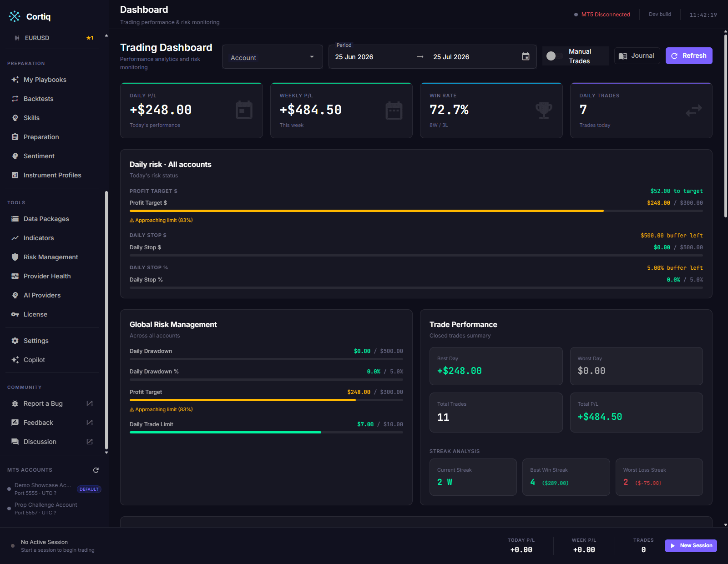Click the Cortiq logo icon
The image size is (728, 564).
click(15, 16)
